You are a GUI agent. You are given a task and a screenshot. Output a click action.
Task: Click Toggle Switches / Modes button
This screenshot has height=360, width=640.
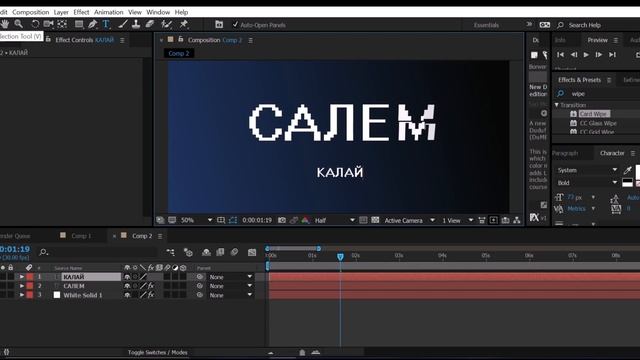click(x=158, y=352)
